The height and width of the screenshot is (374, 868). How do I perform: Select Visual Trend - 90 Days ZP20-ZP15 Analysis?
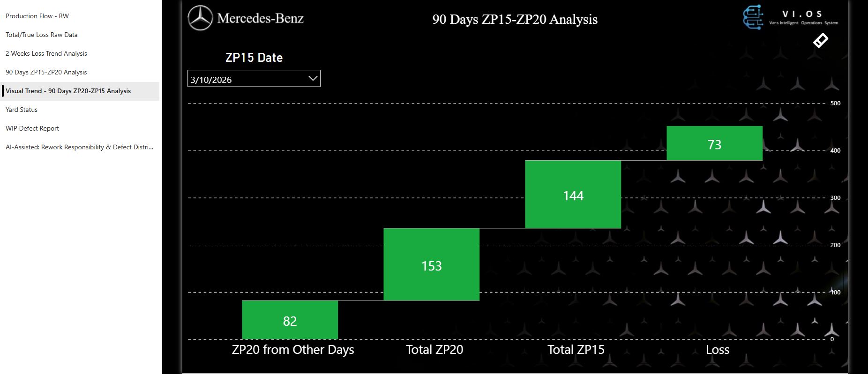68,91
